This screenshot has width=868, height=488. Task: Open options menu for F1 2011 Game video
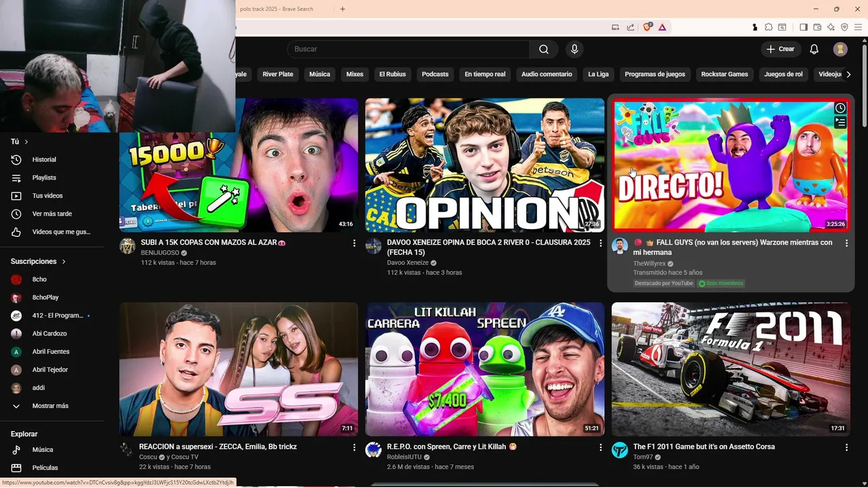(x=846, y=447)
